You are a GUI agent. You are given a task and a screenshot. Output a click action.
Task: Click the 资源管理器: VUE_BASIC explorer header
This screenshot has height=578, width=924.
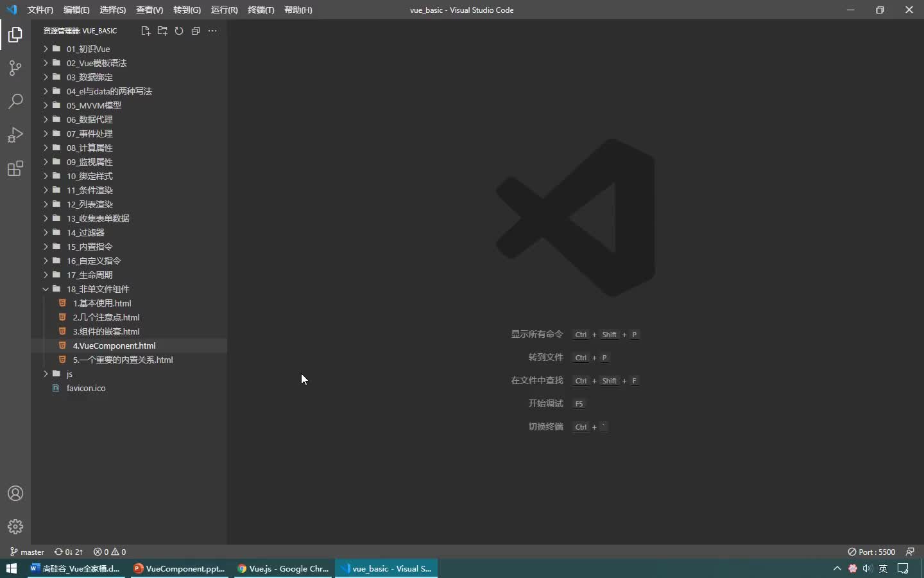coord(80,31)
